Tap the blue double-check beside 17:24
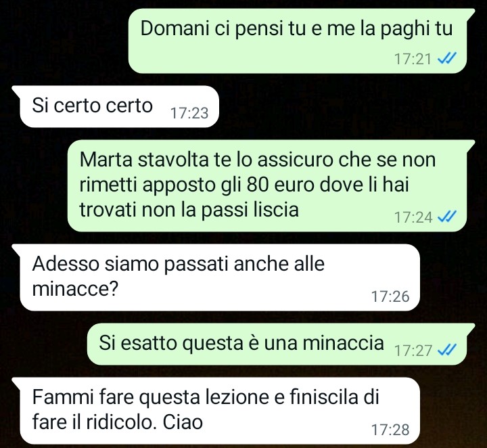 [x=447, y=217]
